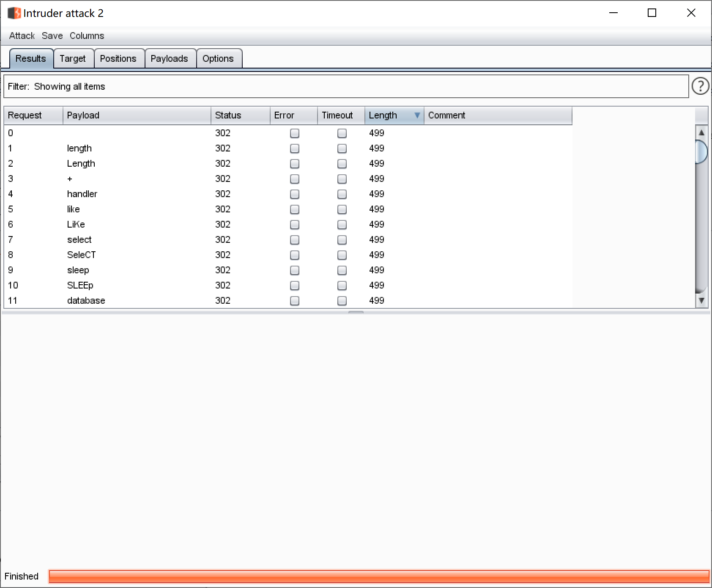Click the filter bar showing all items
The image size is (712, 588).
pos(346,86)
